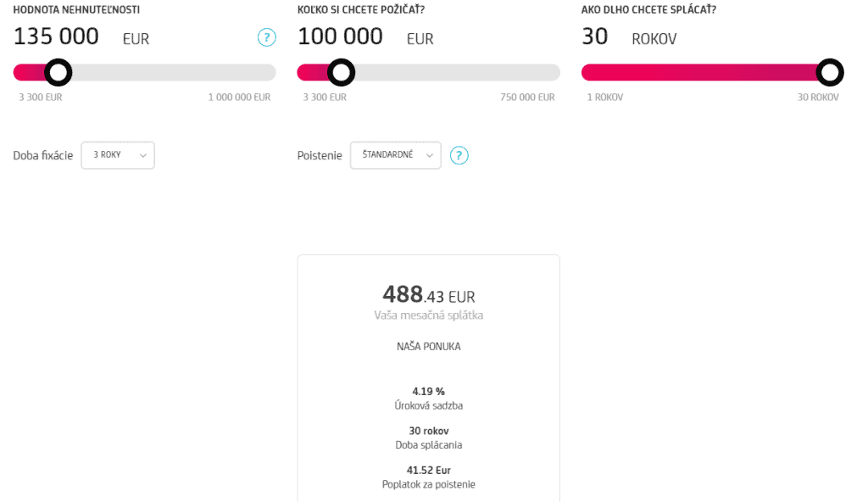Open the help icon next to Poistenie
The width and height of the screenshot is (868, 502).
tap(459, 155)
